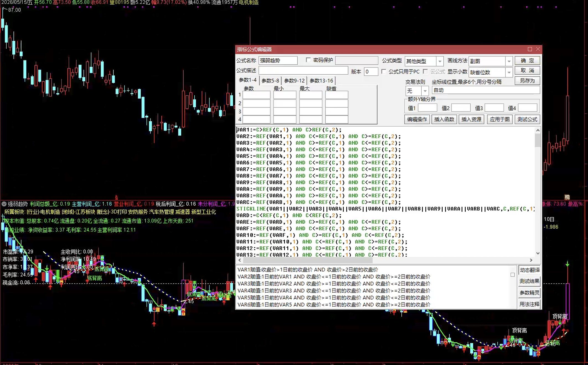Image resolution: width=588 pixels, height=365 pixels.
Task: Switch to the 参数5-8 tab
Action: tap(270, 80)
